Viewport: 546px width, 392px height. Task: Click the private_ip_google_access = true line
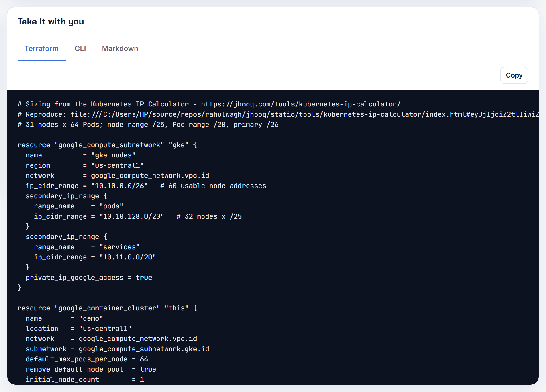click(89, 278)
